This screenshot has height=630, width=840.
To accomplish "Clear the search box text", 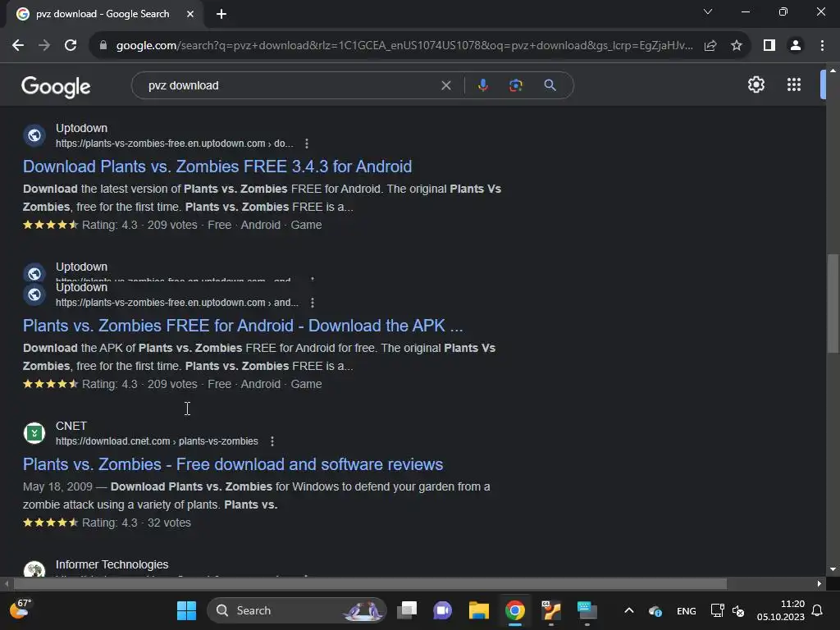I will click(x=445, y=85).
